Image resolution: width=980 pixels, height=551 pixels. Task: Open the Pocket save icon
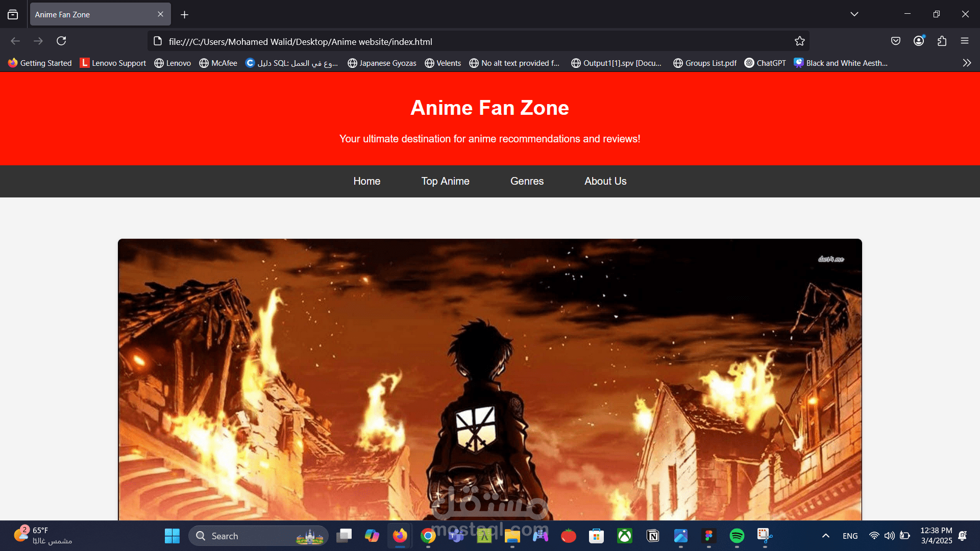tap(895, 41)
